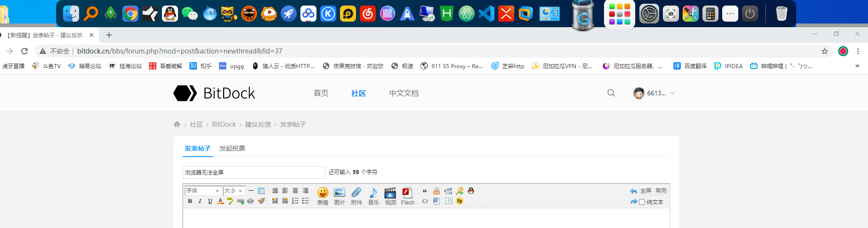
Task: Redo edit in editor
Action: pos(634,202)
